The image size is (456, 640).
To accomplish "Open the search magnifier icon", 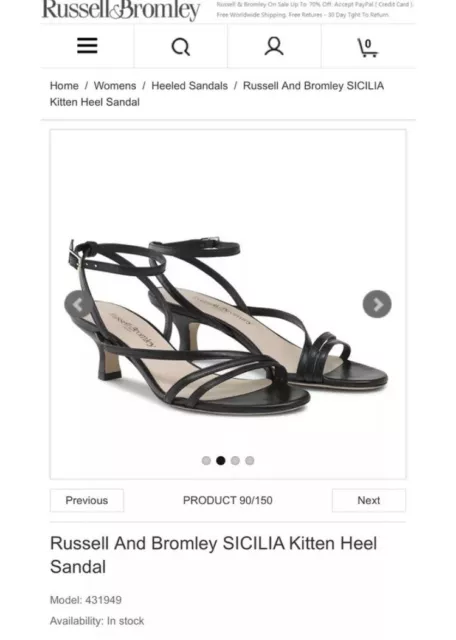I will [x=181, y=47].
